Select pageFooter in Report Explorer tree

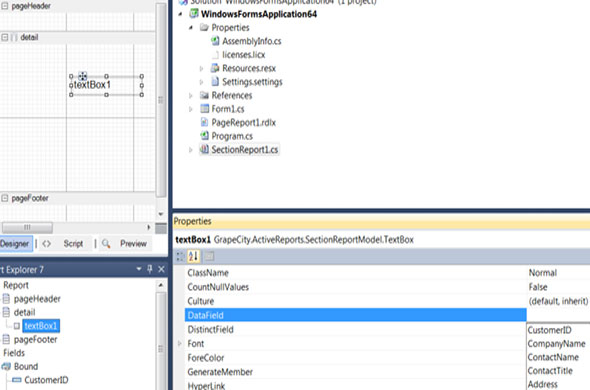(35, 340)
